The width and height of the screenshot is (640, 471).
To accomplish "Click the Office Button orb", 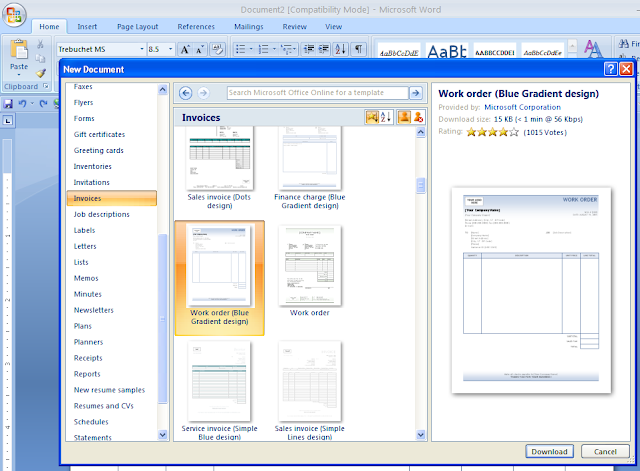I will [x=14, y=15].
